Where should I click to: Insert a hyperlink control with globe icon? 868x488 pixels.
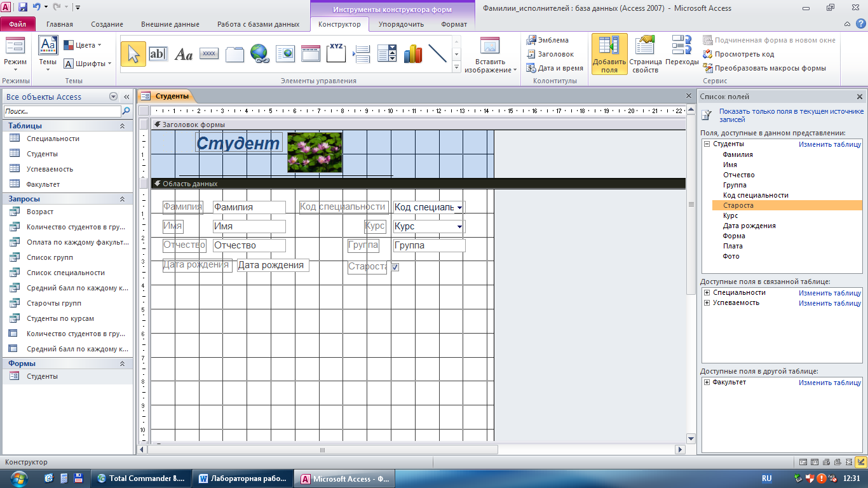[x=259, y=54]
